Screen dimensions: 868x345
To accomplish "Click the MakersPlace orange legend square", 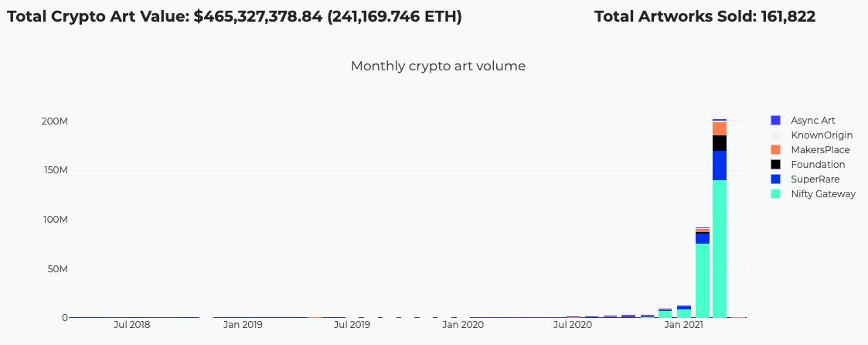I will (x=775, y=150).
